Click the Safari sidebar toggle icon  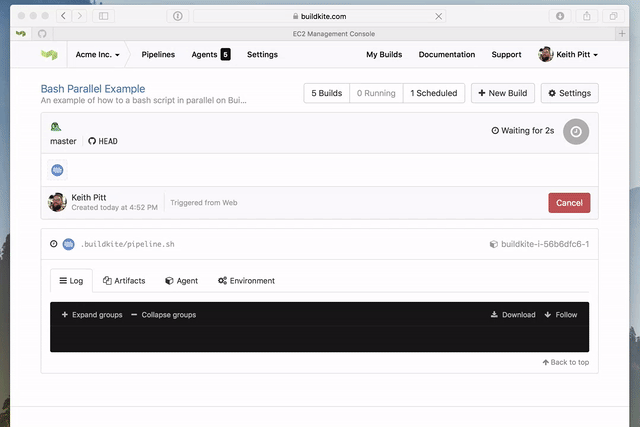click(103, 16)
